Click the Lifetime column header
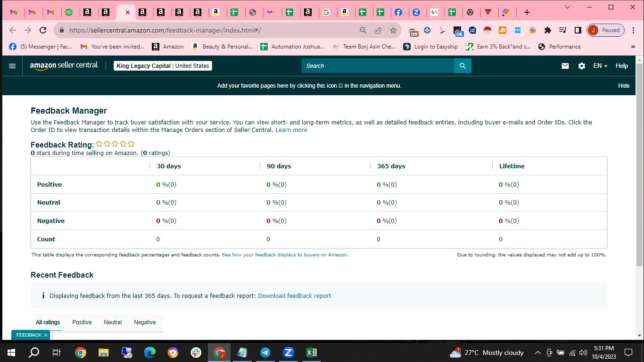 tap(512, 166)
